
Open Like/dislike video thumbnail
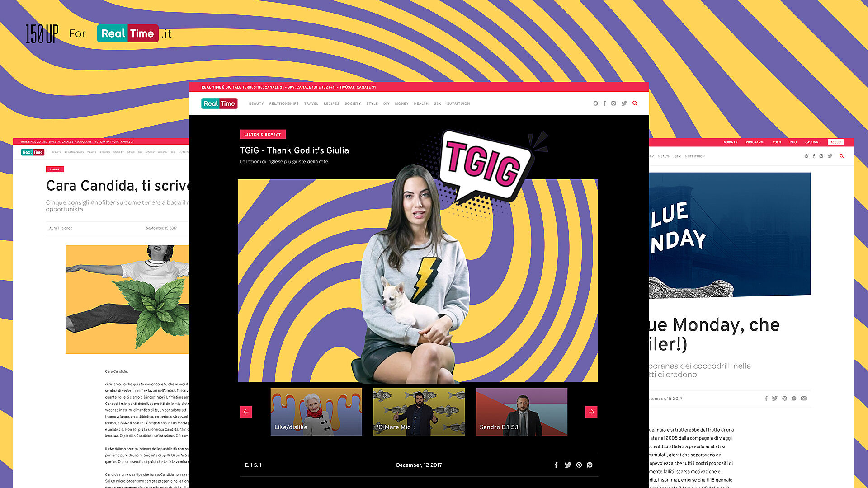(316, 412)
